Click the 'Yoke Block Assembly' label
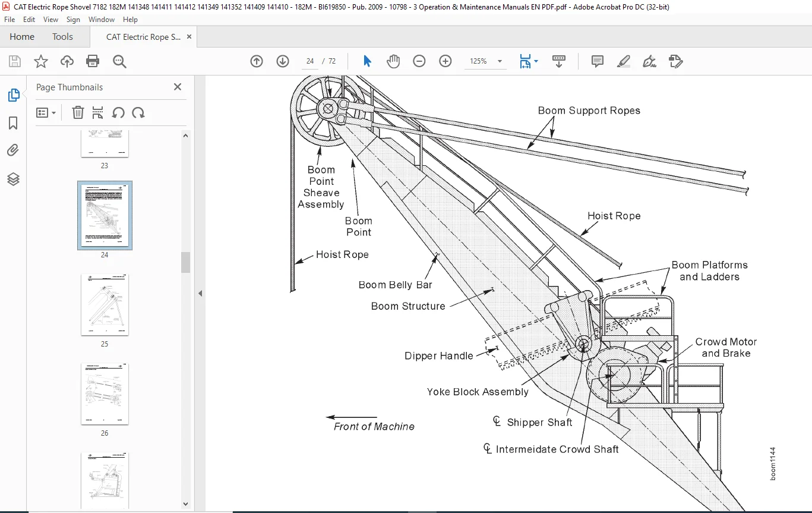The width and height of the screenshot is (812, 513). coord(478,392)
